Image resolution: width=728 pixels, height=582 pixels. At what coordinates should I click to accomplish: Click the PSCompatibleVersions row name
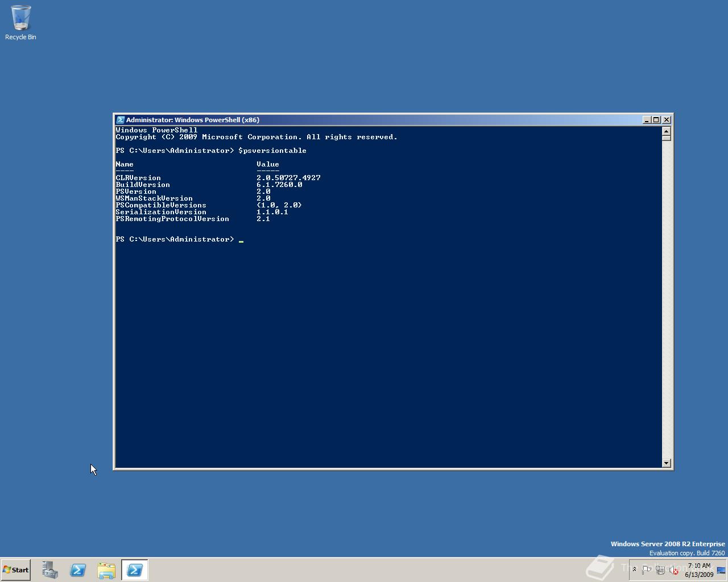click(161, 205)
